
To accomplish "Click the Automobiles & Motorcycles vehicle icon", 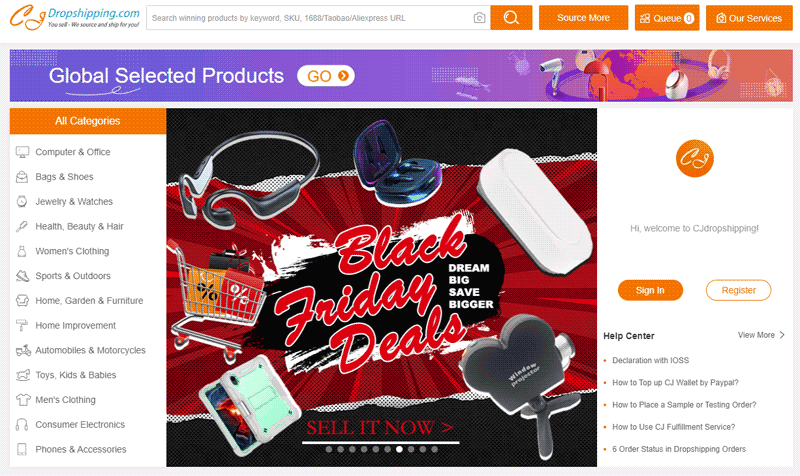I will (x=23, y=350).
